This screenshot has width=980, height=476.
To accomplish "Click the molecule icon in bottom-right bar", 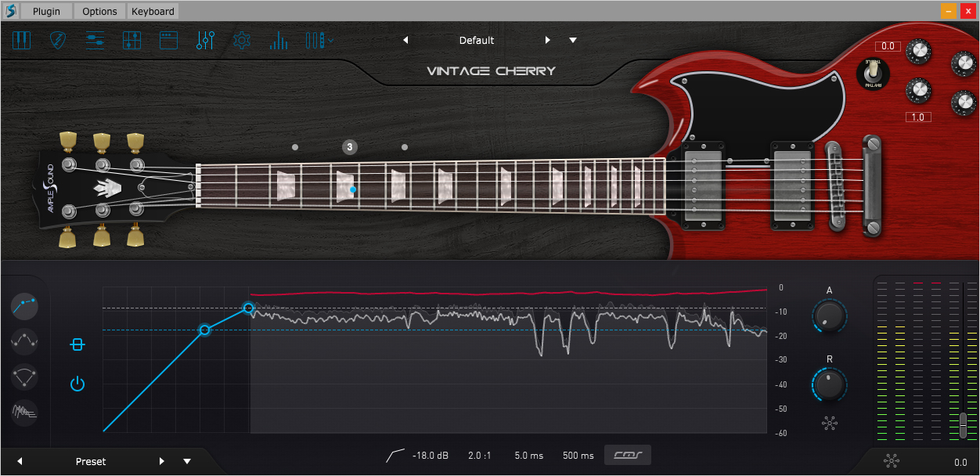I will pos(891,462).
